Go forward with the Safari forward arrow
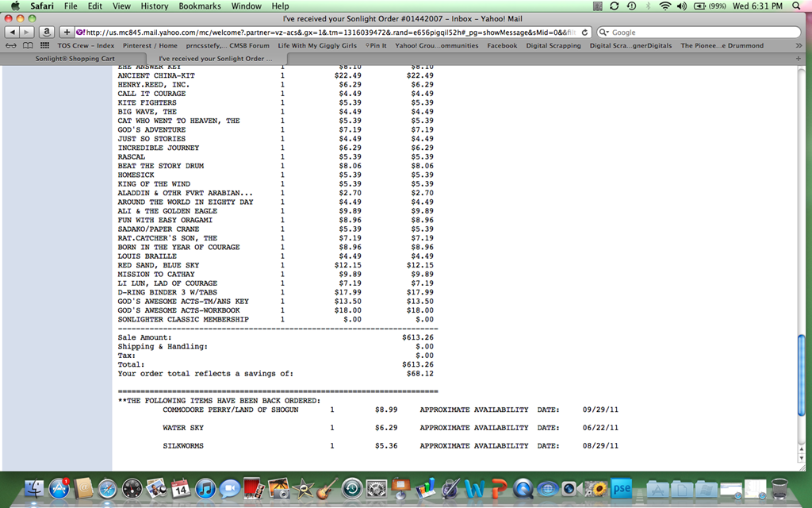This screenshot has height=508, width=812. pyautogui.click(x=26, y=32)
